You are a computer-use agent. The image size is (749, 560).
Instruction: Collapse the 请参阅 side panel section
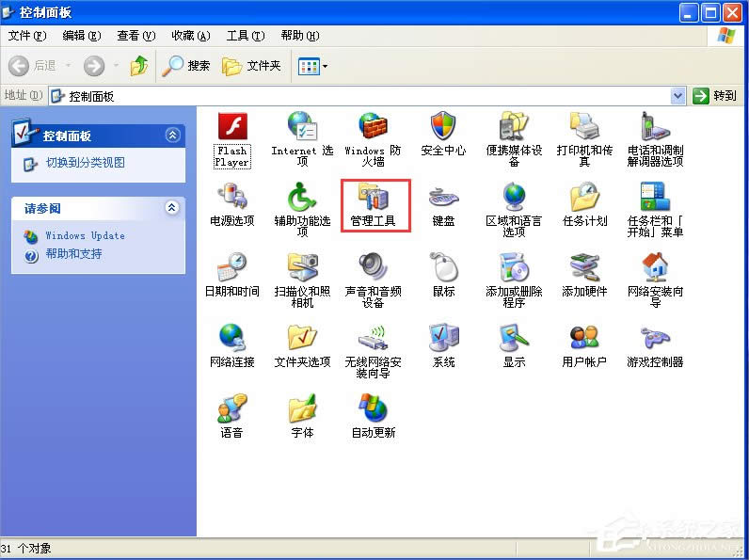click(x=171, y=208)
